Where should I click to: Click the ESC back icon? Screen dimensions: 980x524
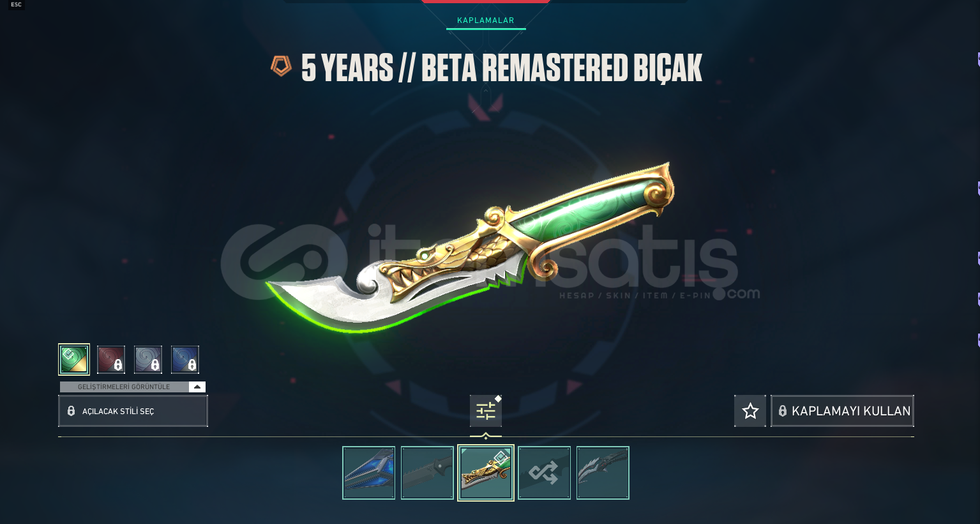[16, 4]
